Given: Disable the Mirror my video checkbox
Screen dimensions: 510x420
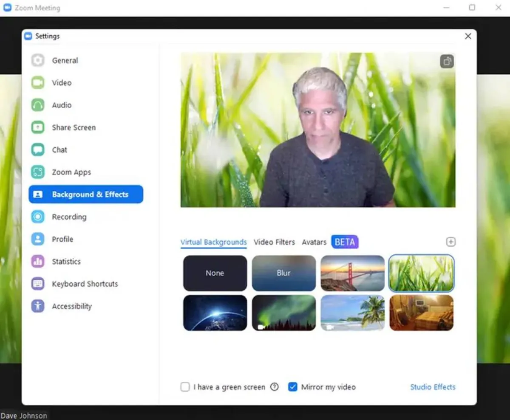Looking at the screenshot, I should point(293,387).
